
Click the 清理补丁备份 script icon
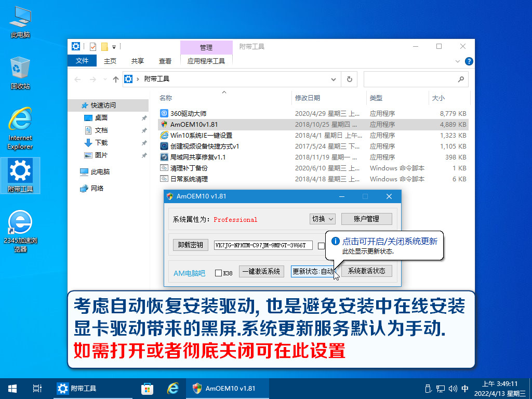164,168
